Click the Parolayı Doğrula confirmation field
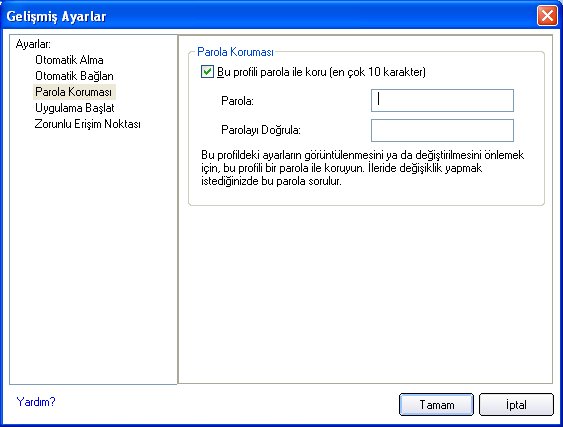Image resolution: width=563 pixels, height=427 pixels. click(442, 130)
